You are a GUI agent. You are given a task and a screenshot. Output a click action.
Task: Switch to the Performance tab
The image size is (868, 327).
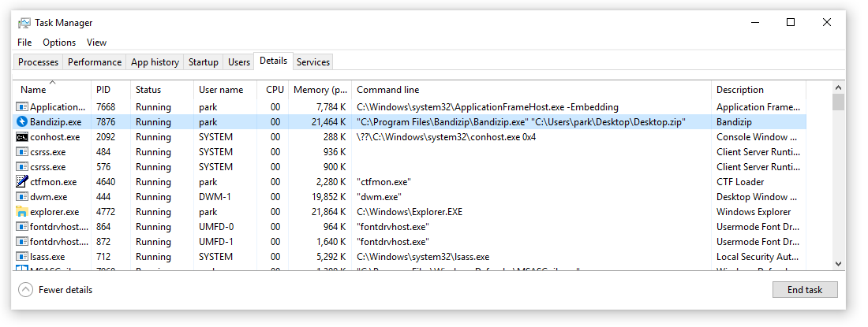tap(95, 62)
